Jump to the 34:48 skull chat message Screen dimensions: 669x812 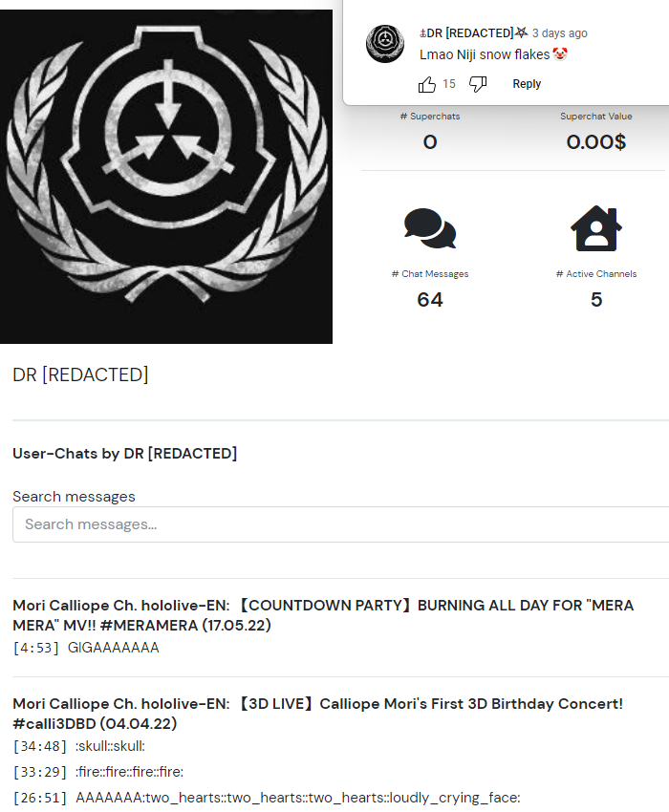78,746
